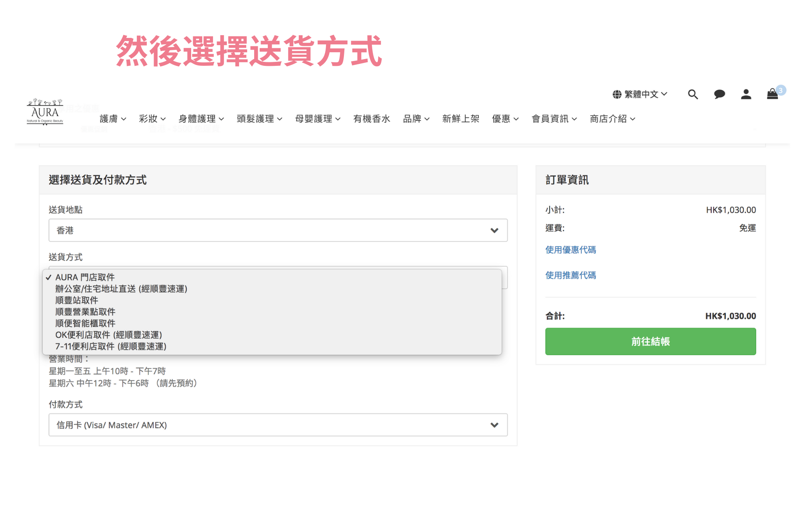Viewport: 798px width, 532px height.
Task: Open the shopping bag cart icon
Action: pos(772,94)
